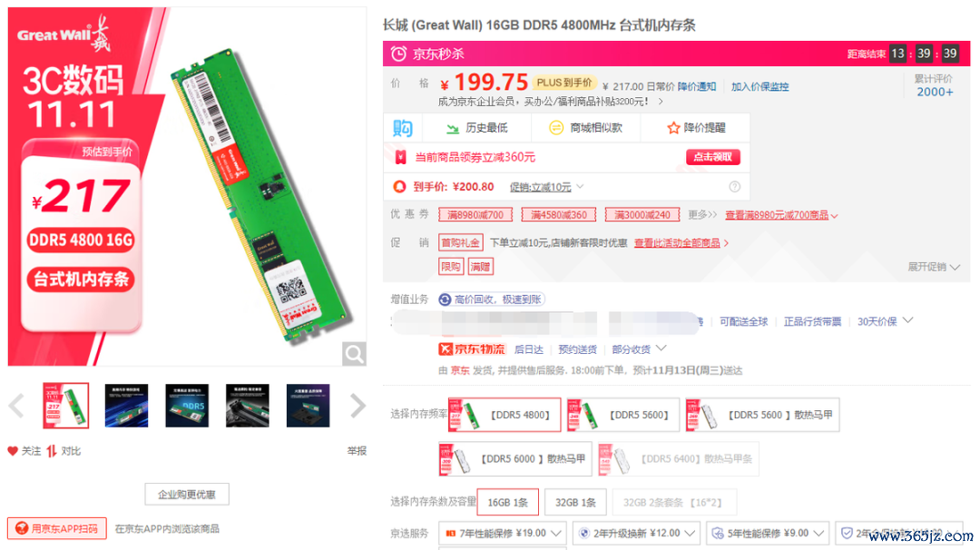Select the DDR5 6000 散热马甲 option
Screen dimensions: 980x550
(x=514, y=458)
